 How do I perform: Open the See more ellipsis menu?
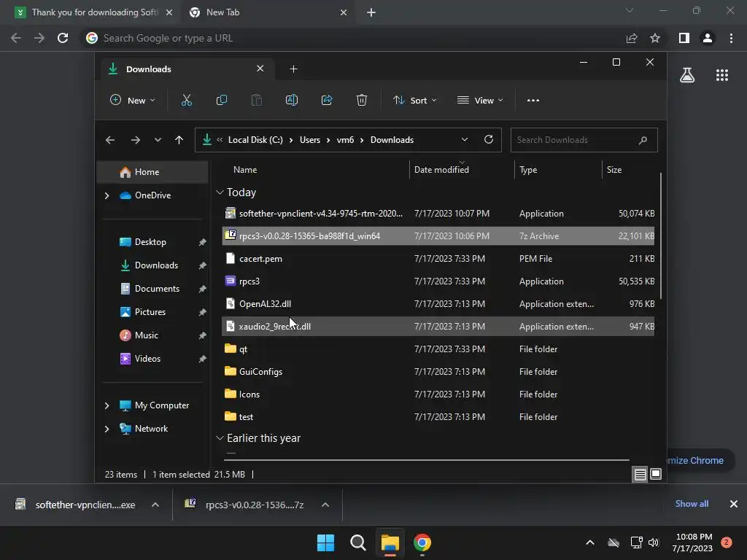click(x=533, y=101)
